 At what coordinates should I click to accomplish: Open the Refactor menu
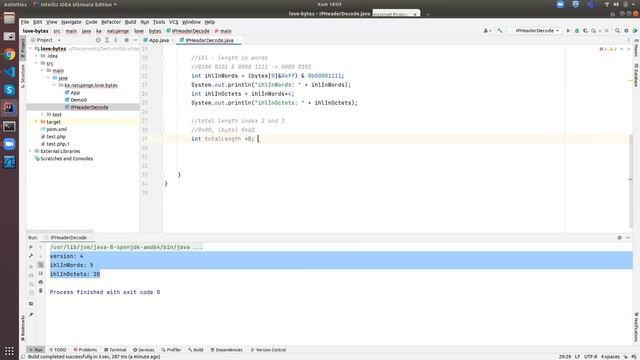pos(111,22)
